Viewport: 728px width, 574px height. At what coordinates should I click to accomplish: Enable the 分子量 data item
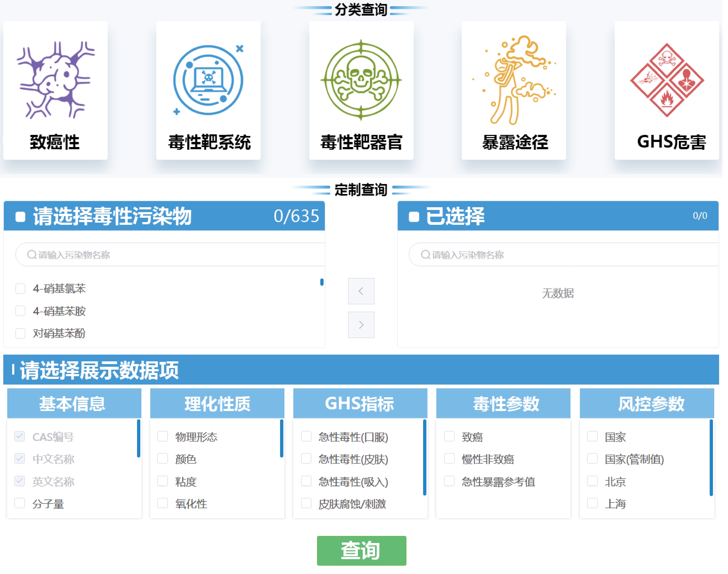(20, 503)
